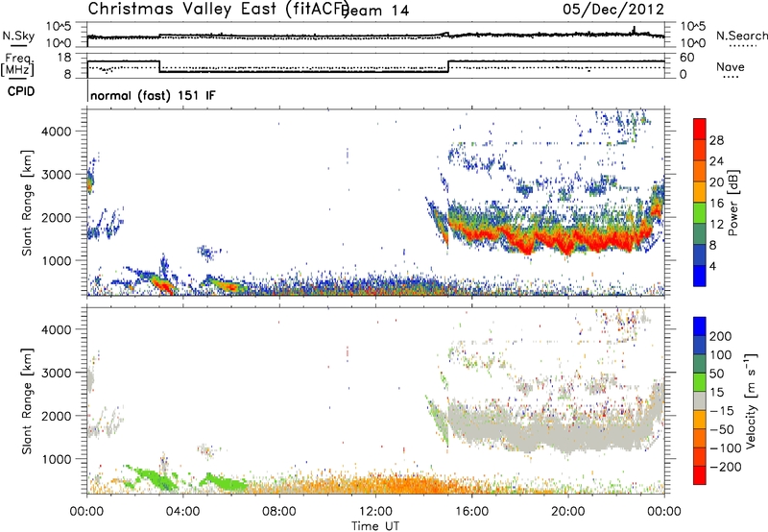The image size is (768, 532).
Task: Select the '4' power color bar label
Action: [713, 266]
